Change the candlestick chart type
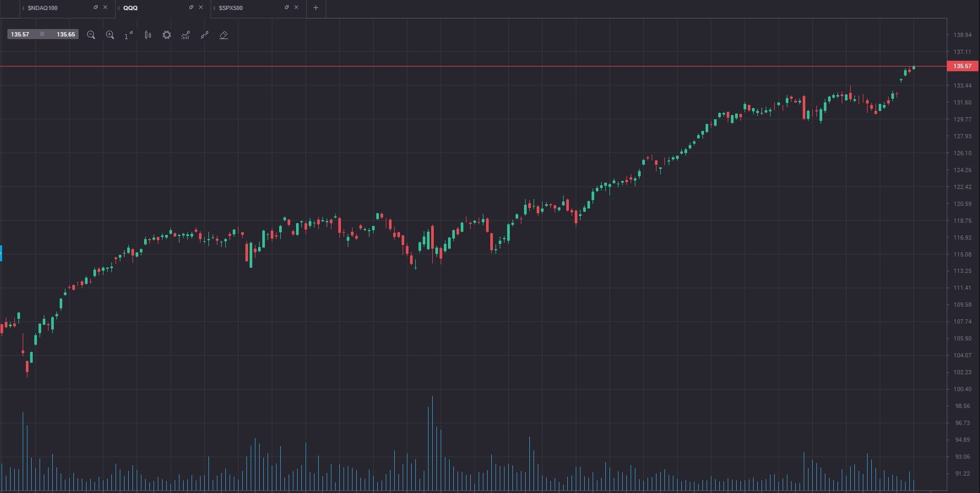The image size is (980, 493). click(148, 35)
